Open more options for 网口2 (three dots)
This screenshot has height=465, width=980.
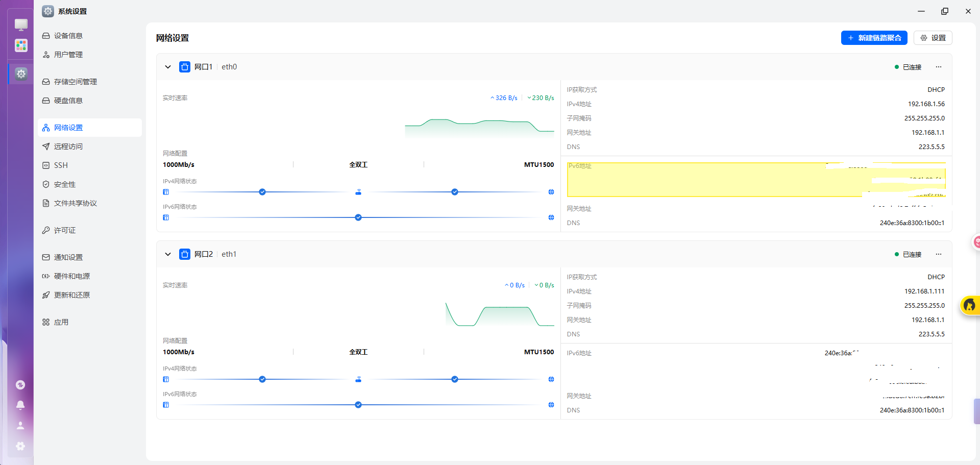[x=938, y=254]
